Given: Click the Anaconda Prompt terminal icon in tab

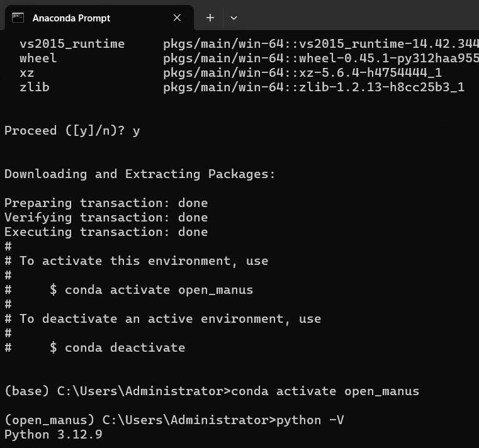Looking at the screenshot, I should pos(18,18).
